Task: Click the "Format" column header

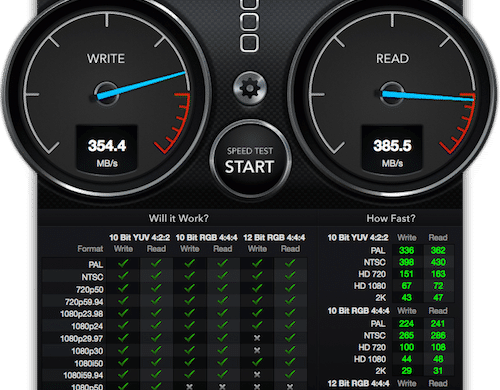Action: coord(90,249)
